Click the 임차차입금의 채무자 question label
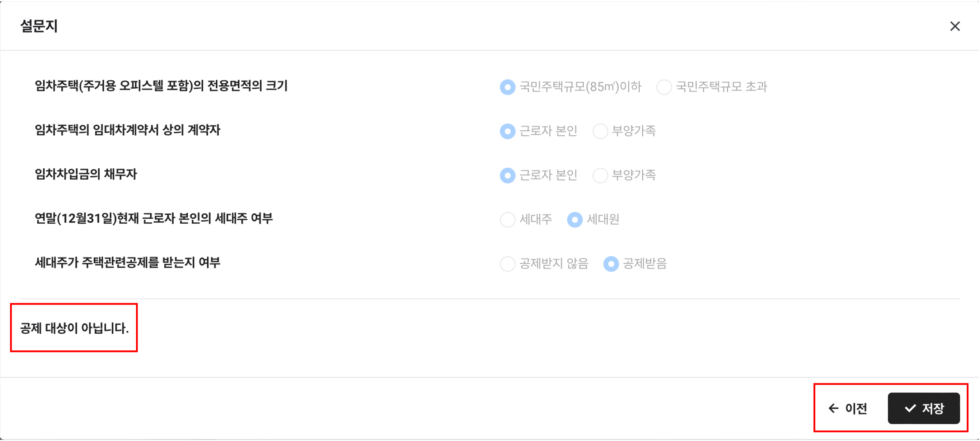Viewport: 980px width, 441px height. [86, 174]
